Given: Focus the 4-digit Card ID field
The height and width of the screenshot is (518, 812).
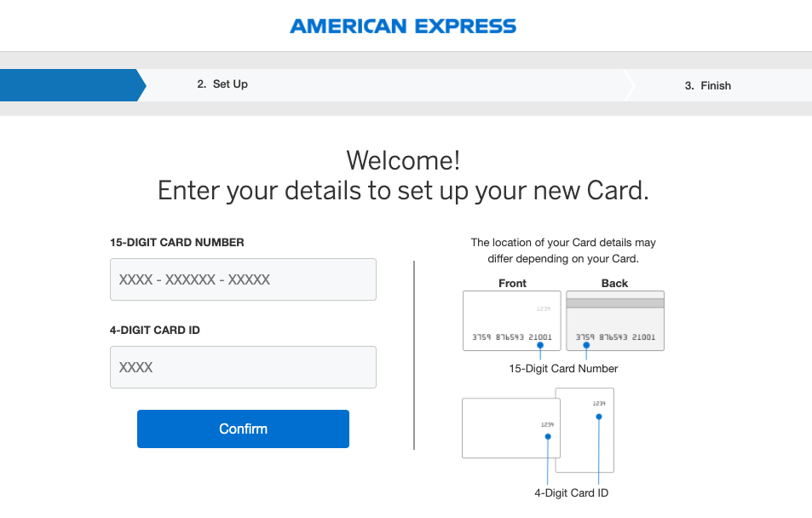Looking at the screenshot, I should pos(243,366).
